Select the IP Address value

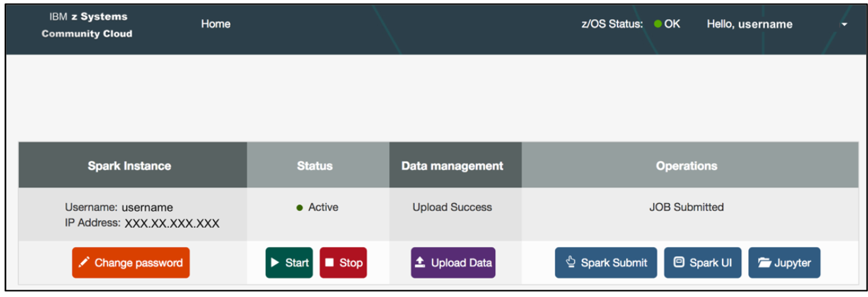(172, 223)
